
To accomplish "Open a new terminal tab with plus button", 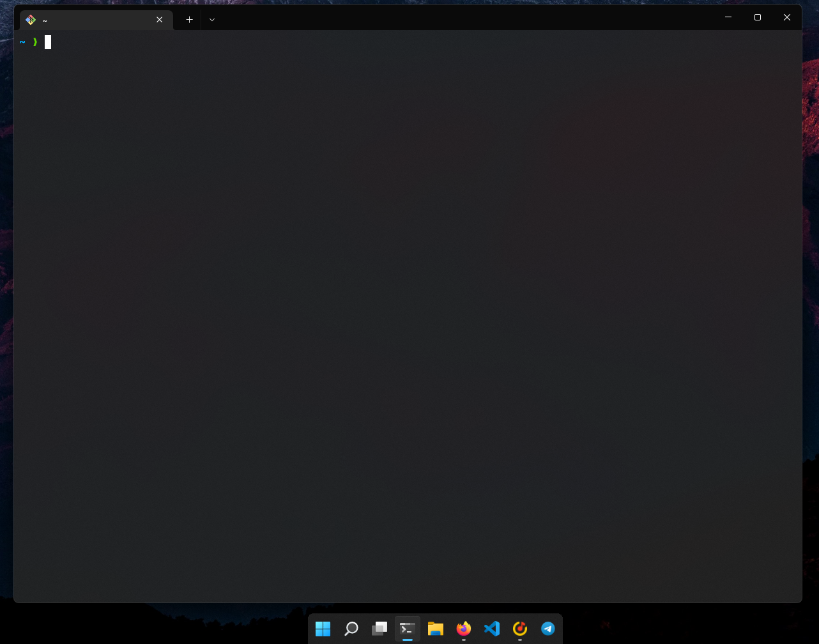I will click(188, 20).
